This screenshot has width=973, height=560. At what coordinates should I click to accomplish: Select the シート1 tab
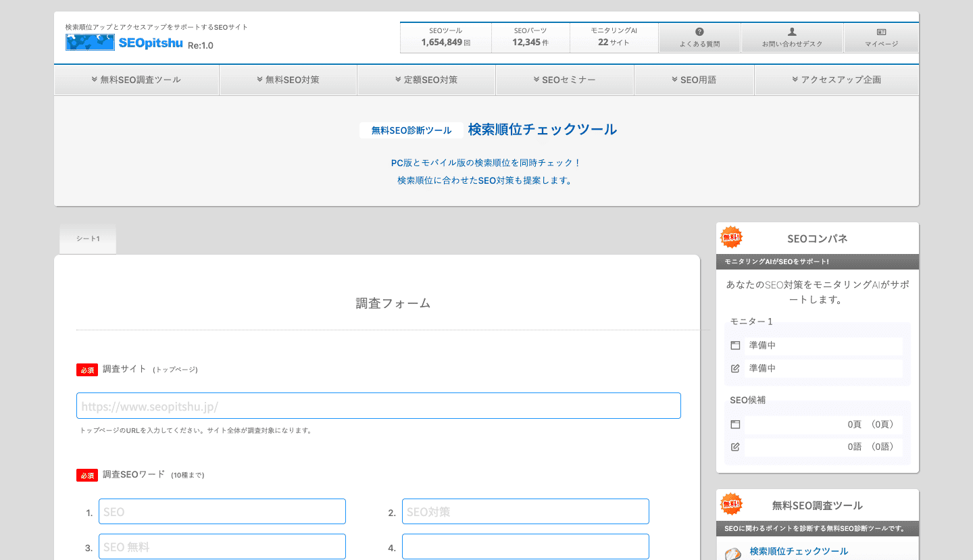tap(88, 239)
